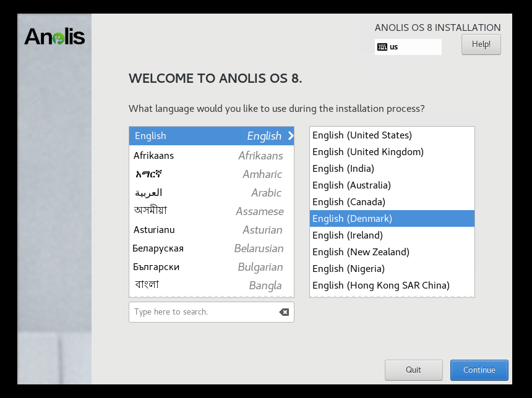
Task: Pick English (Canada) locale
Action: click(x=392, y=202)
